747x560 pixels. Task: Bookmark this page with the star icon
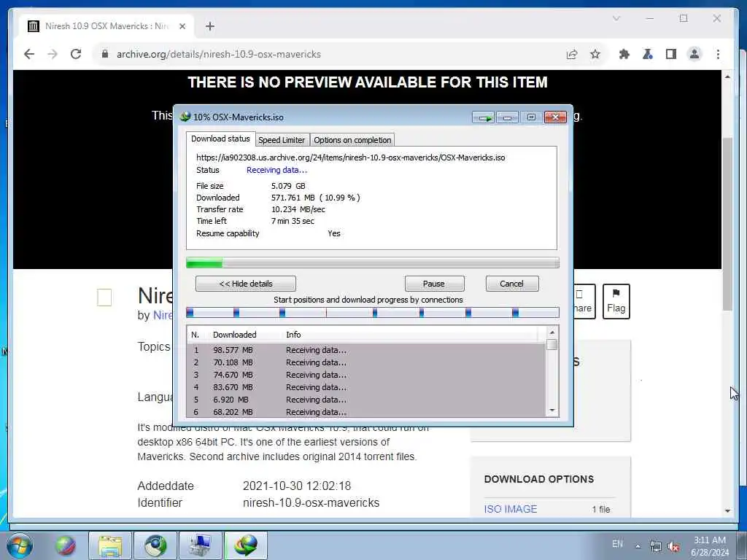click(595, 54)
